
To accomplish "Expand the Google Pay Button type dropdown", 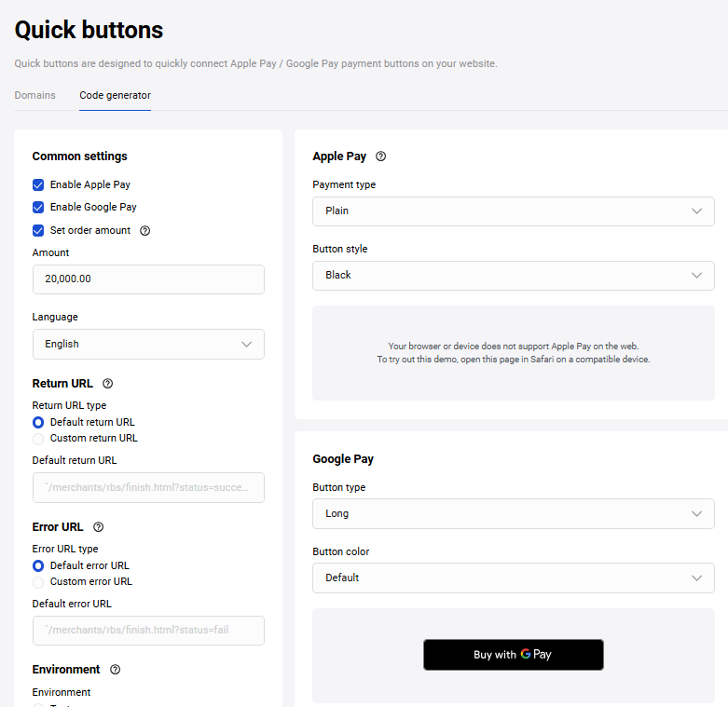I will pyautogui.click(x=513, y=514).
